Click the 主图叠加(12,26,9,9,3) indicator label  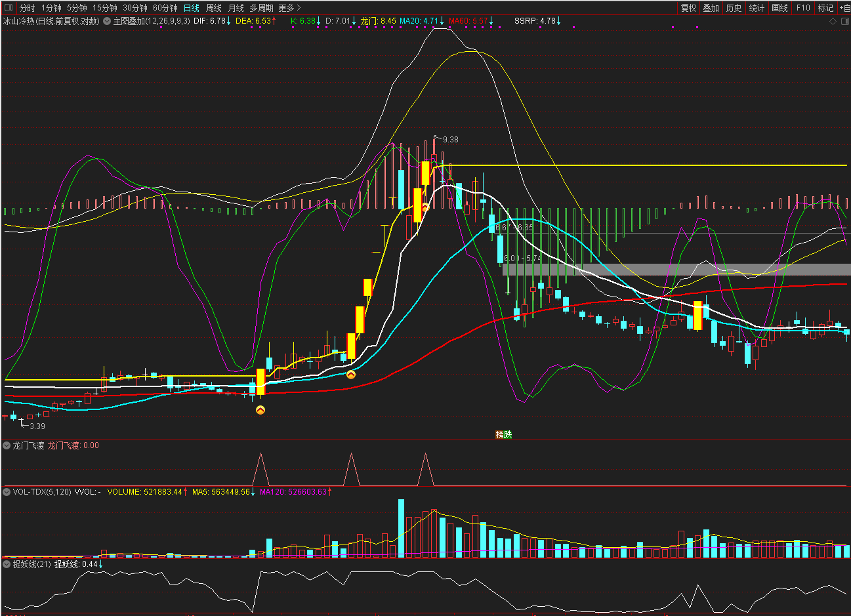coord(152,21)
